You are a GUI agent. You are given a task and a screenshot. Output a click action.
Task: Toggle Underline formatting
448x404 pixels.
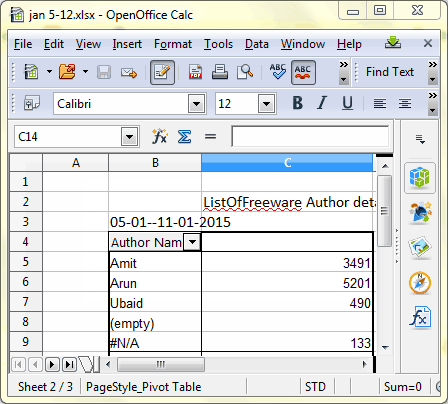click(347, 103)
